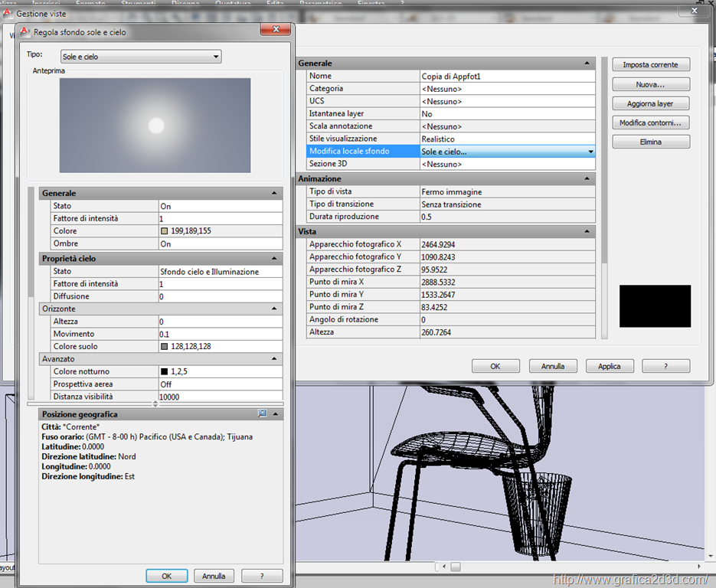Open the geographic location editor icon
716x588 pixels.
pyautogui.click(x=263, y=413)
